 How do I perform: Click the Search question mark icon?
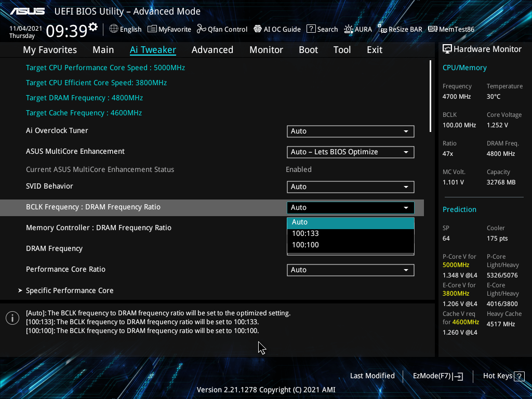(311, 29)
